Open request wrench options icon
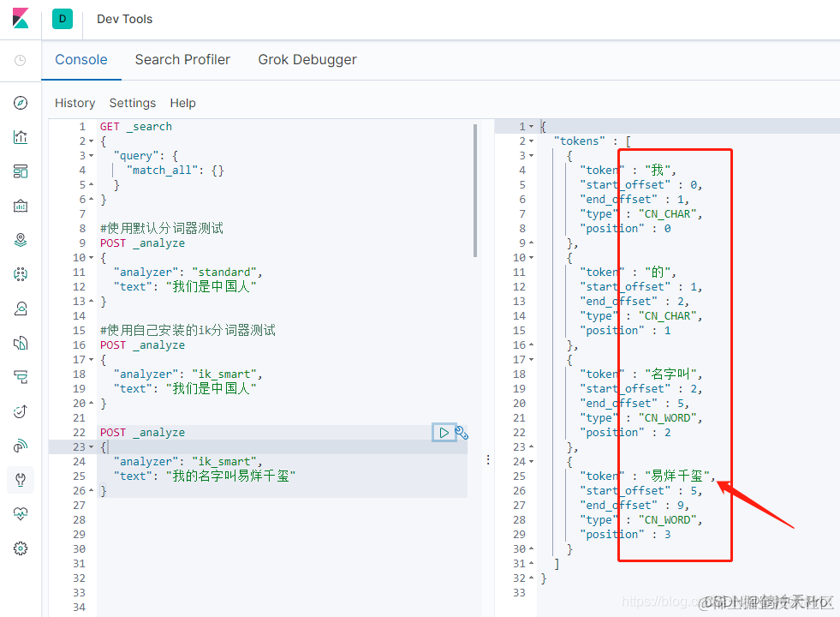This screenshot has width=840, height=617. (x=462, y=433)
